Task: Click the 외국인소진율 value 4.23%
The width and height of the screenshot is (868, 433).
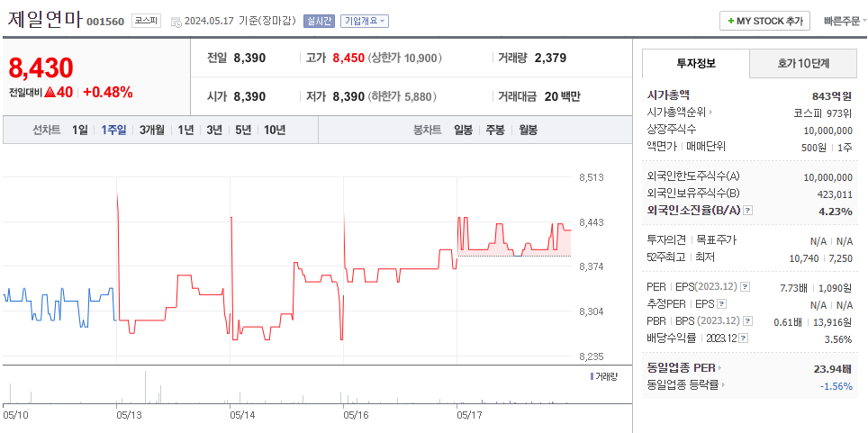Action: point(836,211)
